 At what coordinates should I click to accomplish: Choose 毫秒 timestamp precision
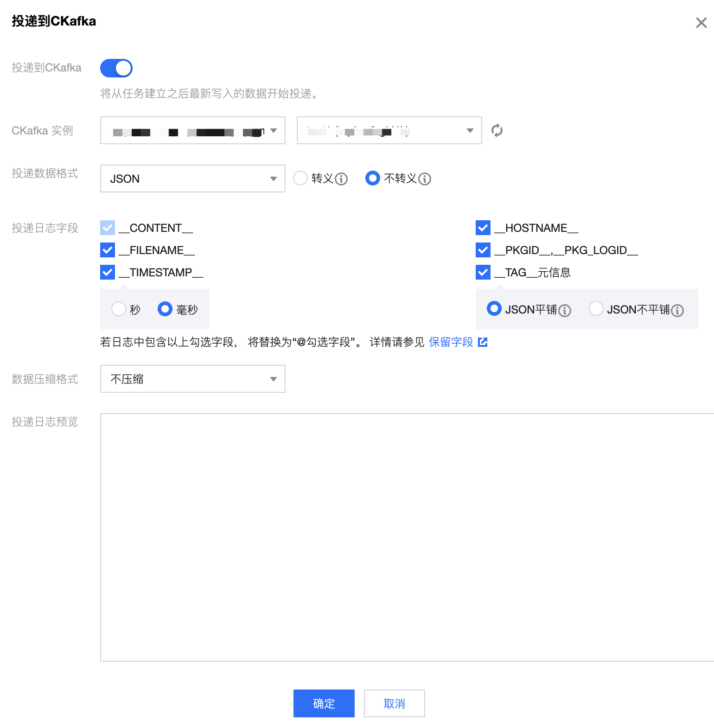(x=165, y=309)
